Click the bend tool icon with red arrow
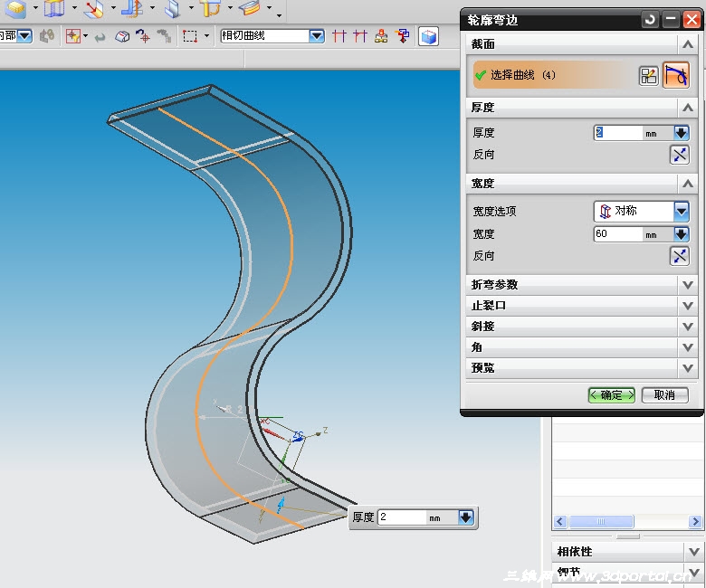The image size is (706, 588). pos(93,8)
